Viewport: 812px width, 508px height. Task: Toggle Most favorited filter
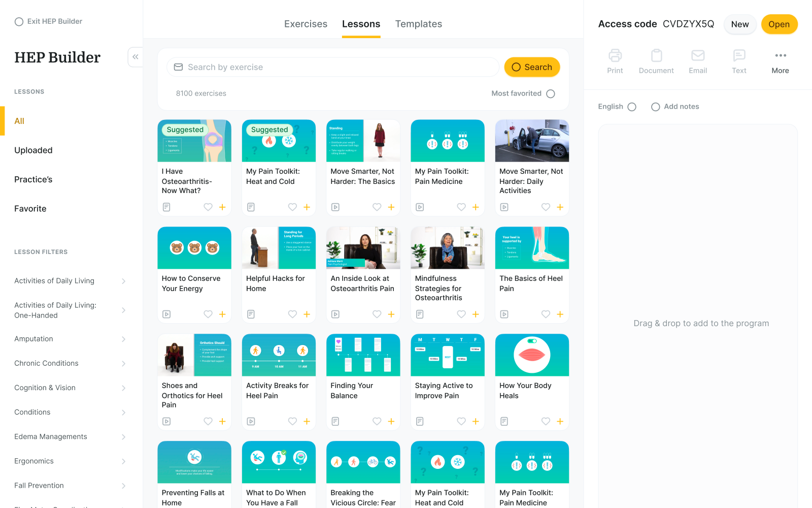(x=551, y=93)
